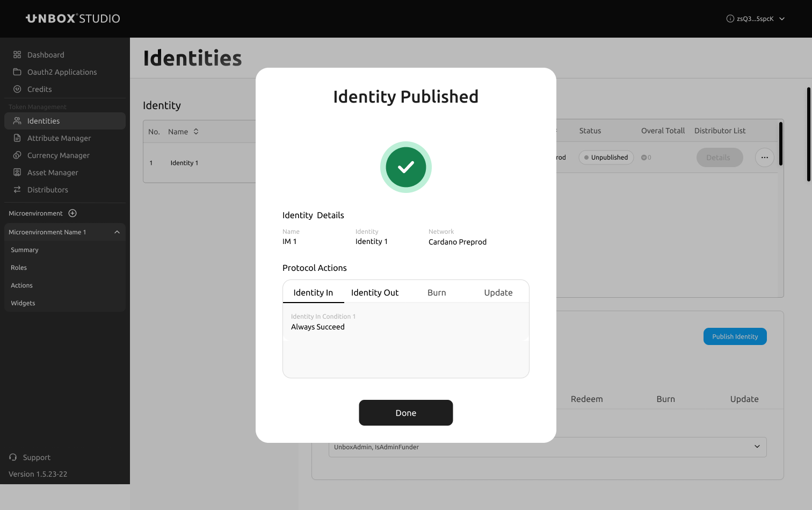
Task: Click the Support link
Action: click(x=37, y=457)
